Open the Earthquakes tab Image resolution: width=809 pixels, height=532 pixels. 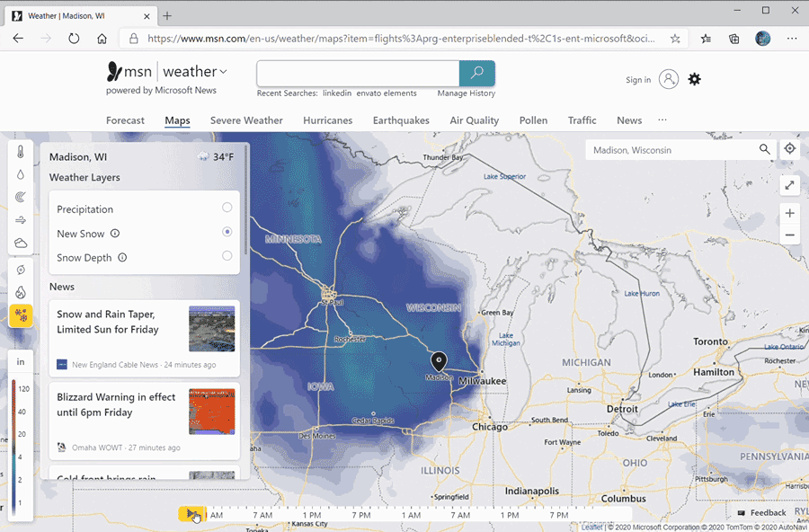pyautogui.click(x=401, y=120)
